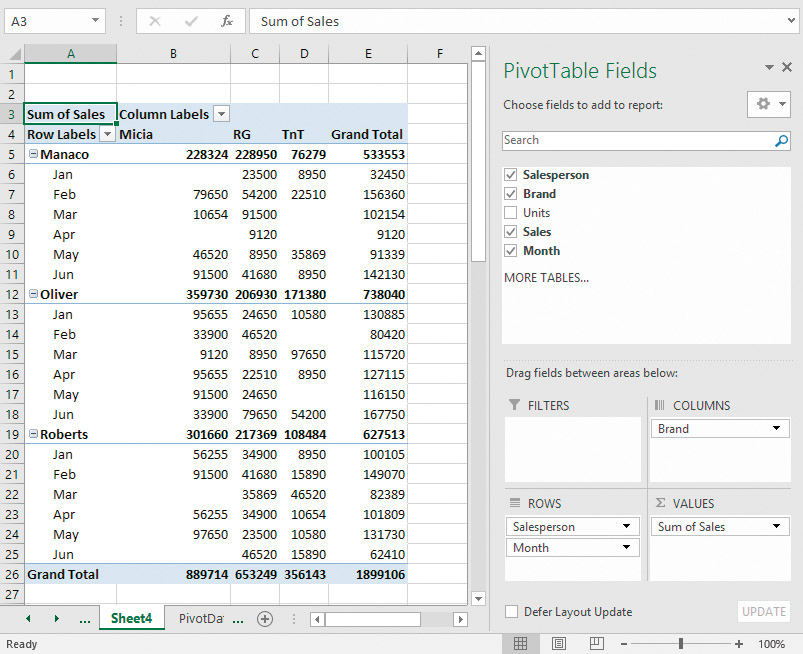The image size is (803, 654).
Task: Show hidden sheet tabs via left ellipsis
Action: [x=85, y=620]
